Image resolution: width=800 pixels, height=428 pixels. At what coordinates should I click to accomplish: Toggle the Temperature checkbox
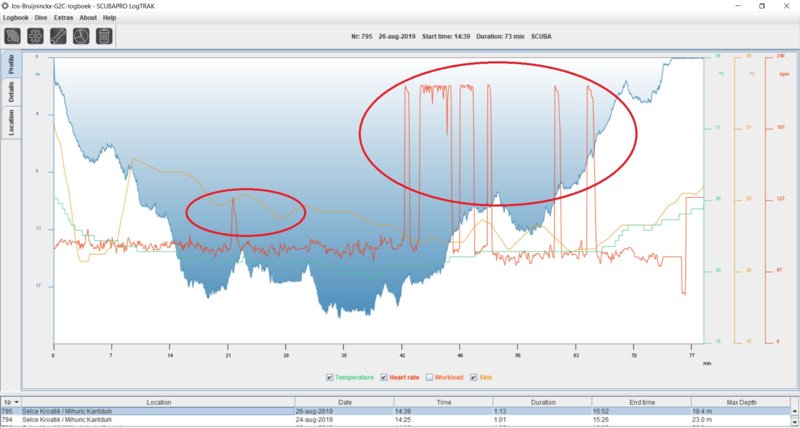point(330,377)
